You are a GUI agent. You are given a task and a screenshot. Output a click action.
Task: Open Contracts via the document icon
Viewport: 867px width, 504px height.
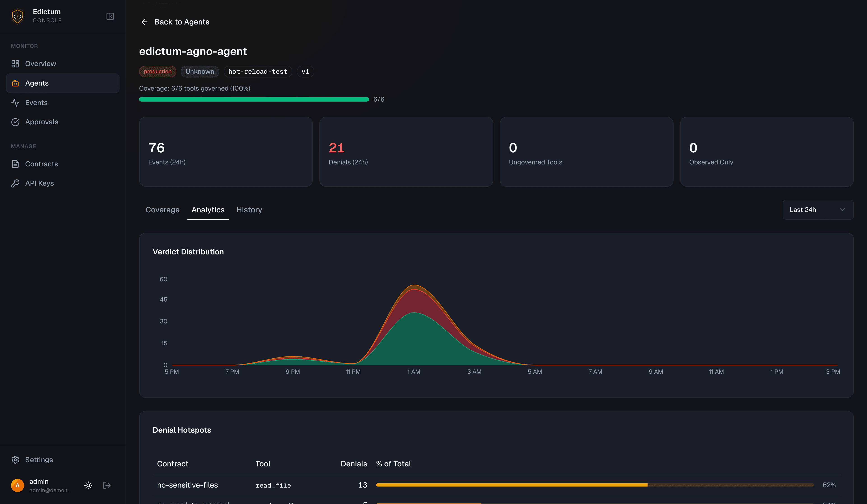point(16,164)
